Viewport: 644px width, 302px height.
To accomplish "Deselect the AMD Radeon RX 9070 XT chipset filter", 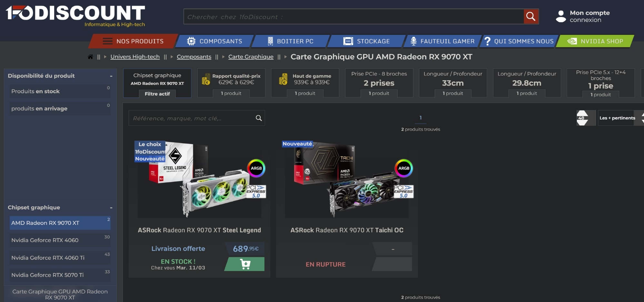I will [x=60, y=223].
